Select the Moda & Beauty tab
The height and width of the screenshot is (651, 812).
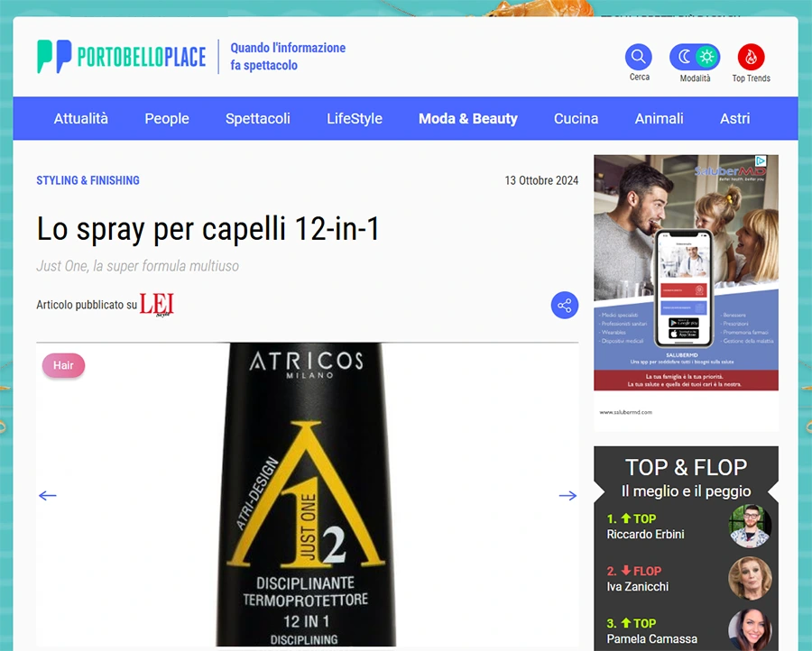467,118
